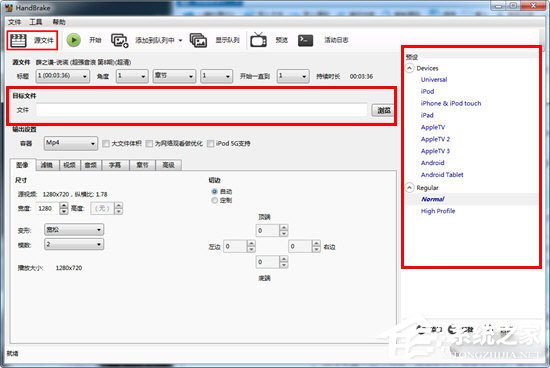Enable the iPod 5G support checkbox
This screenshot has width=550, height=368.
[x=210, y=143]
